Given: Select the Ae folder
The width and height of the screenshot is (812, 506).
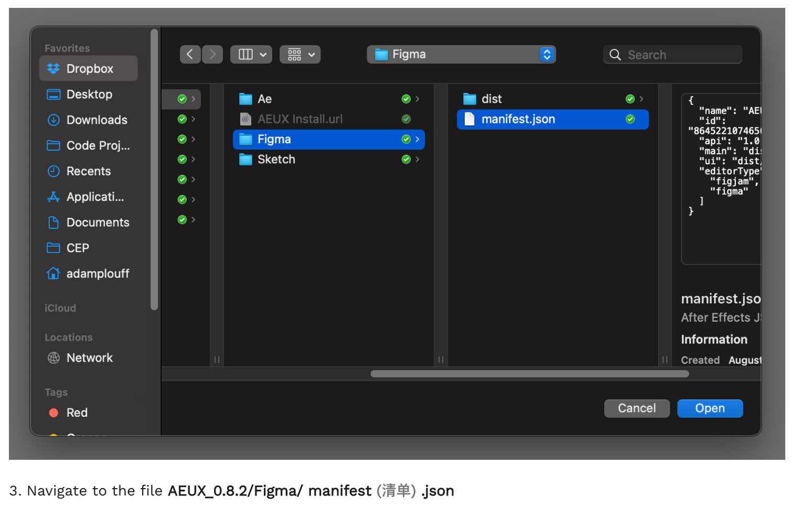Looking at the screenshot, I should tap(329, 99).
